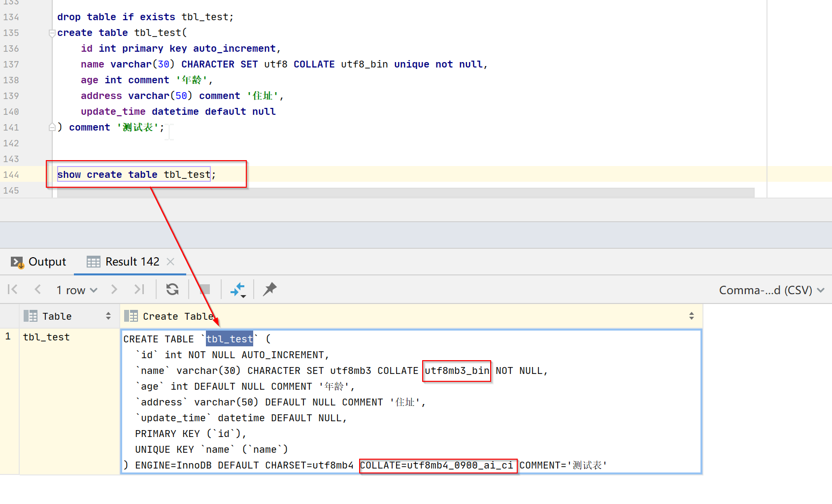Click the 'address' column name on line 139
The image size is (832, 504).
point(101,96)
